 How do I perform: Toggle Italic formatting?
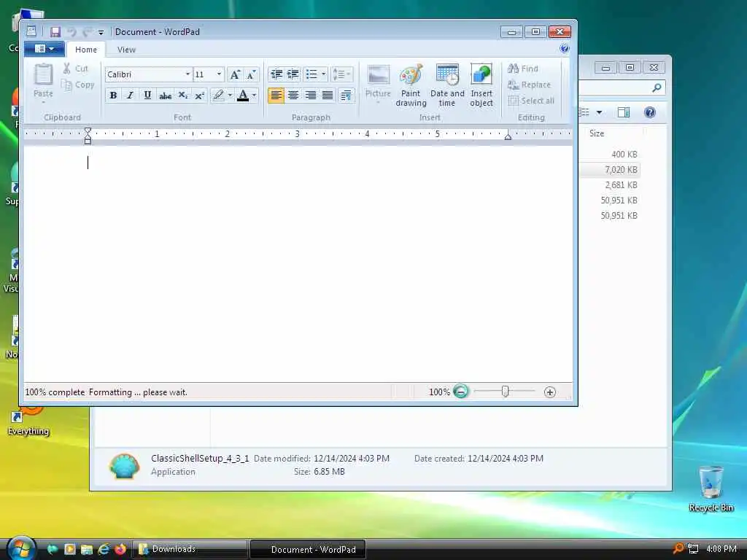[x=130, y=96]
